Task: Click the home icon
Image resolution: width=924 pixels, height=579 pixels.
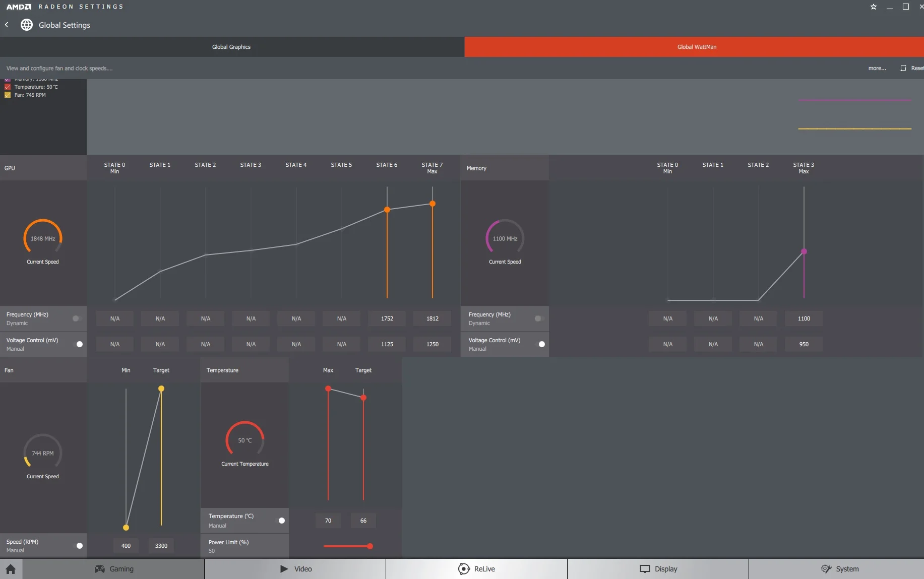Action: [x=11, y=569]
